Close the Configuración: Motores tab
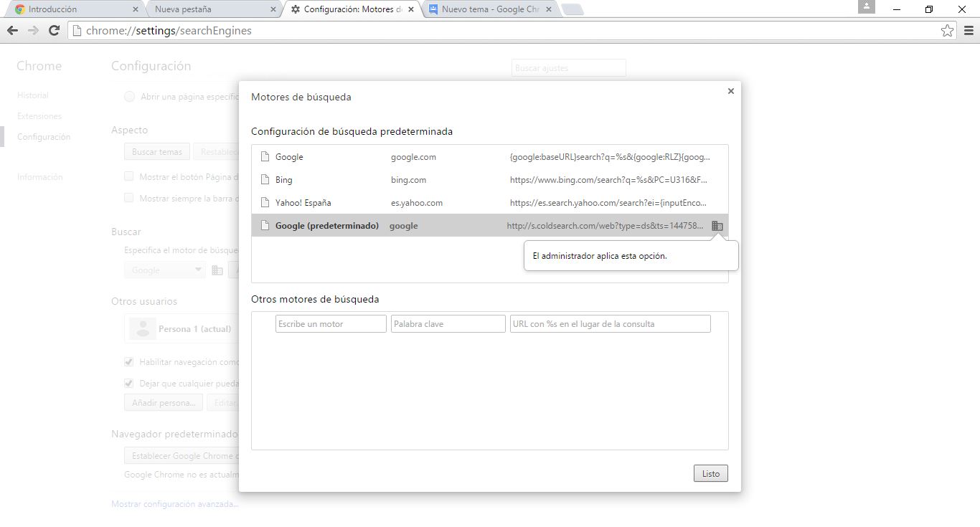The height and width of the screenshot is (527, 980). (x=411, y=9)
